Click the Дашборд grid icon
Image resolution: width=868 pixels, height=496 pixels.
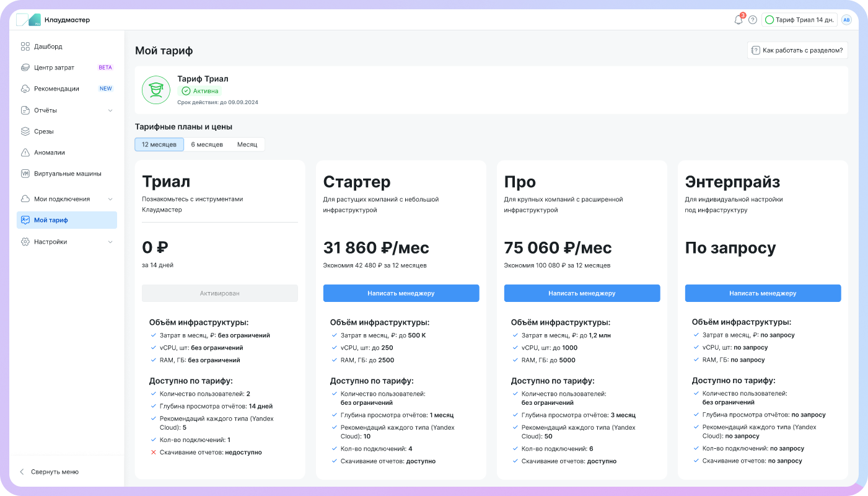[25, 46]
